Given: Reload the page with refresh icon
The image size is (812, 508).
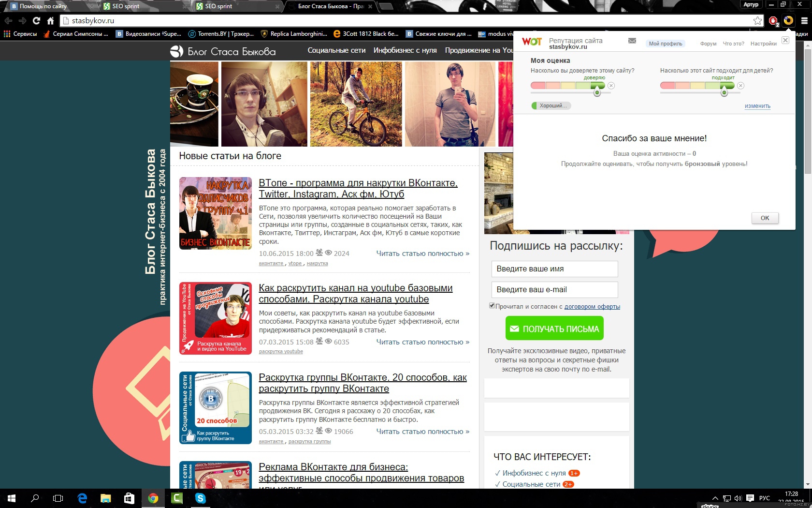Looking at the screenshot, I should 36,21.
